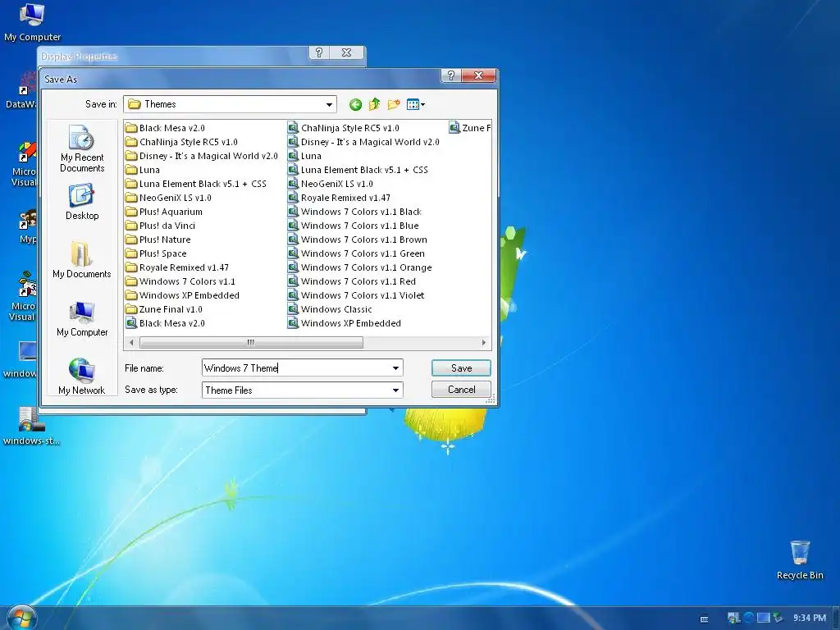Expand the Save in Themes dropdown
Screen dimensions: 840x630
(329, 104)
